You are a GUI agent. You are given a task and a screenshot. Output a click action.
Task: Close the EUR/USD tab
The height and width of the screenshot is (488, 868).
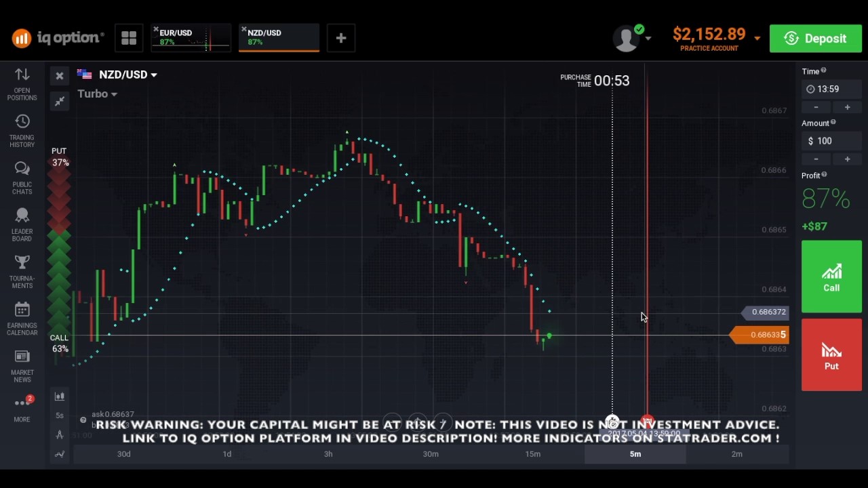coord(156,30)
